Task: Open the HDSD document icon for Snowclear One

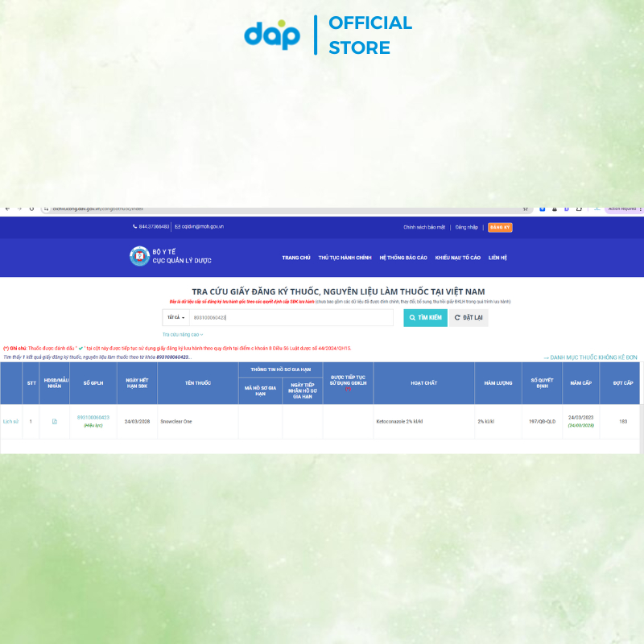Action: (x=55, y=422)
